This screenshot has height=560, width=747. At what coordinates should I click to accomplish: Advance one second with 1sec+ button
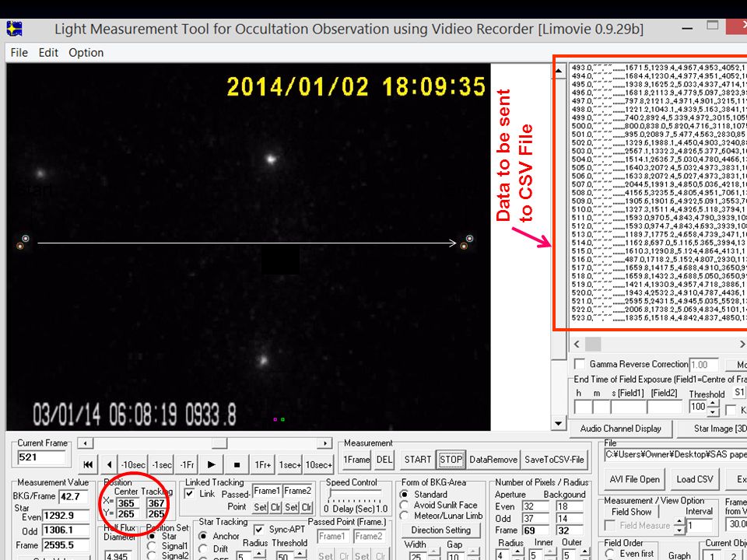coord(289,464)
